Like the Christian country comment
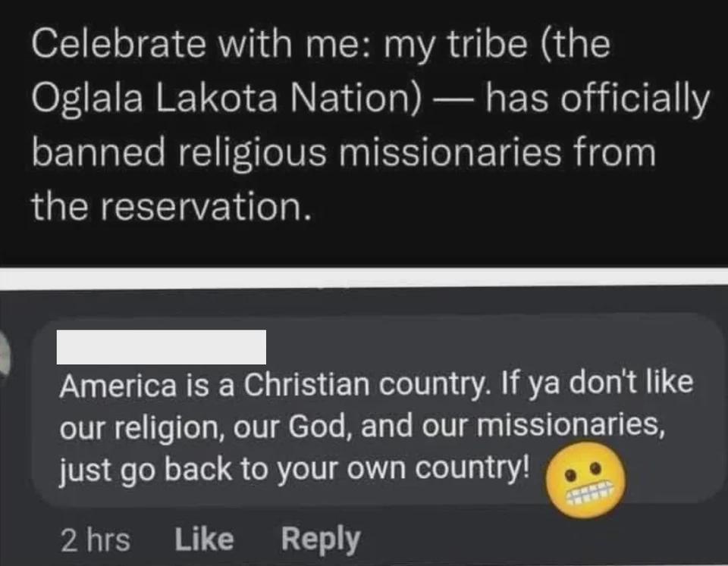Viewport: 728px width, 566px height. [204, 539]
